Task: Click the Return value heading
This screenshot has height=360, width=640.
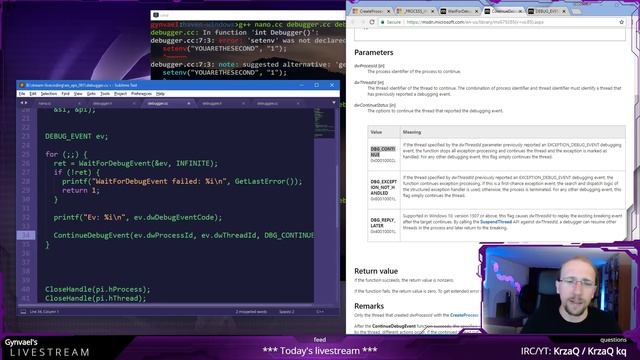Action: click(x=376, y=271)
